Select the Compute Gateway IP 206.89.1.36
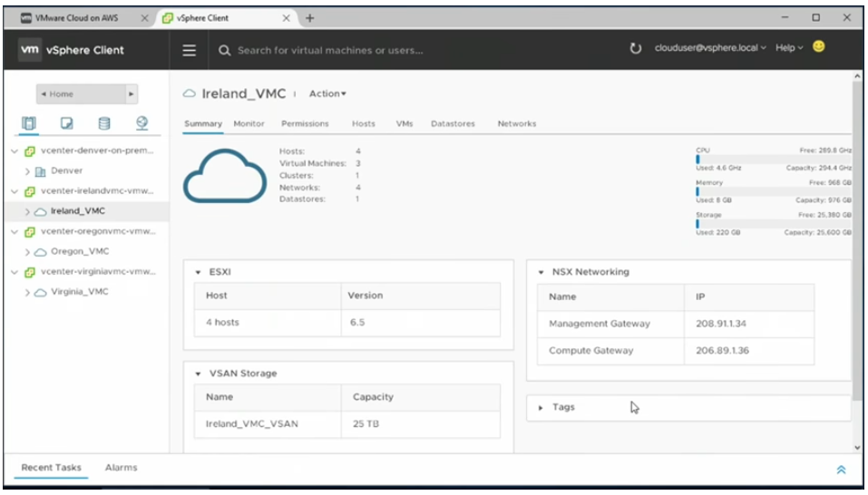Screen dimensions: 868x495 722,351
